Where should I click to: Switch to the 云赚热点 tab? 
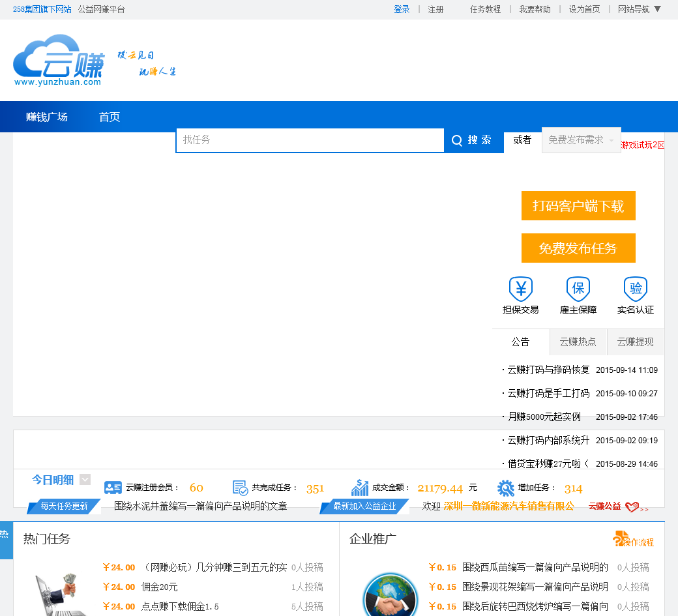(x=578, y=342)
